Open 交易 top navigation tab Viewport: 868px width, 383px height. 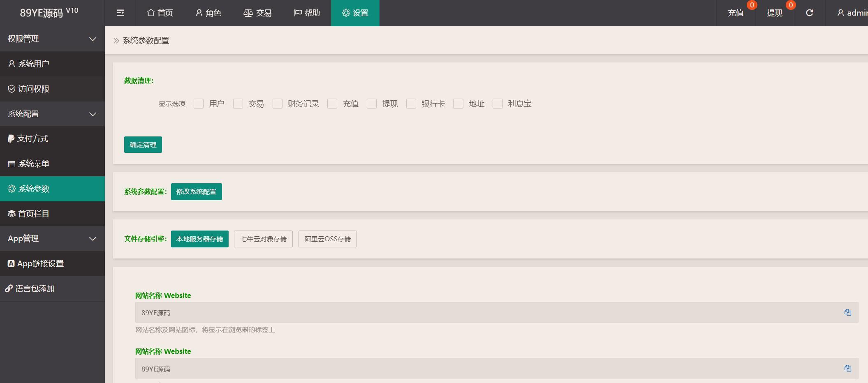tap(257, 13)
